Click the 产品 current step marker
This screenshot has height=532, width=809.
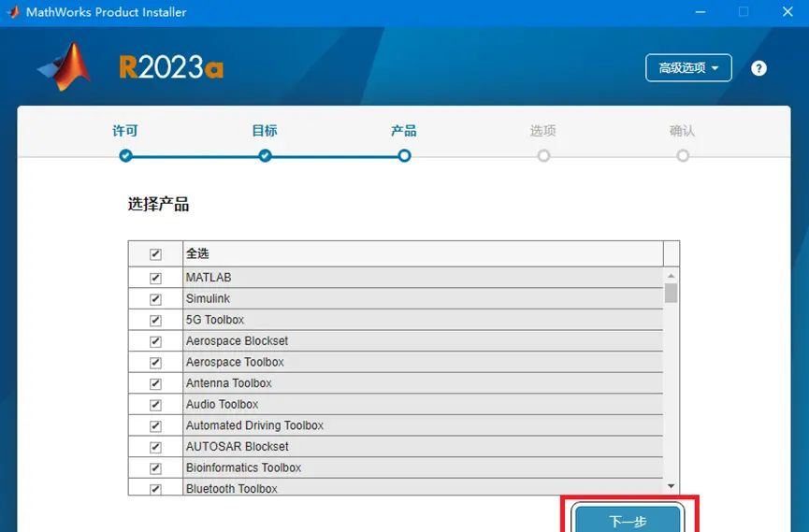click(x=404, y=155)
